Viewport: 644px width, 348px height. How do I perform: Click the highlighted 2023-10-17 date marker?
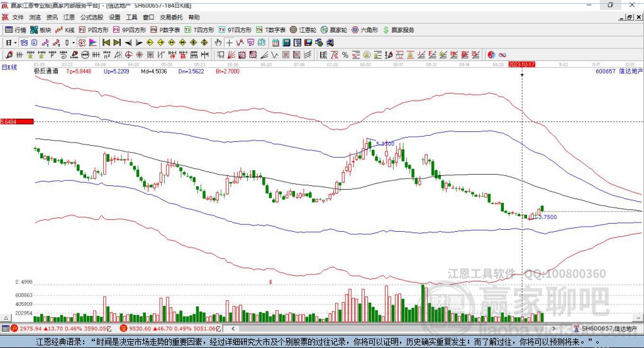[x=521, y=65]
